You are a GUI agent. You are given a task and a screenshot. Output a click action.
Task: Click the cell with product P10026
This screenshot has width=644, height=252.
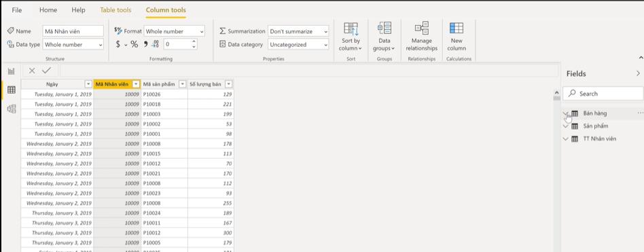point(164,94)
